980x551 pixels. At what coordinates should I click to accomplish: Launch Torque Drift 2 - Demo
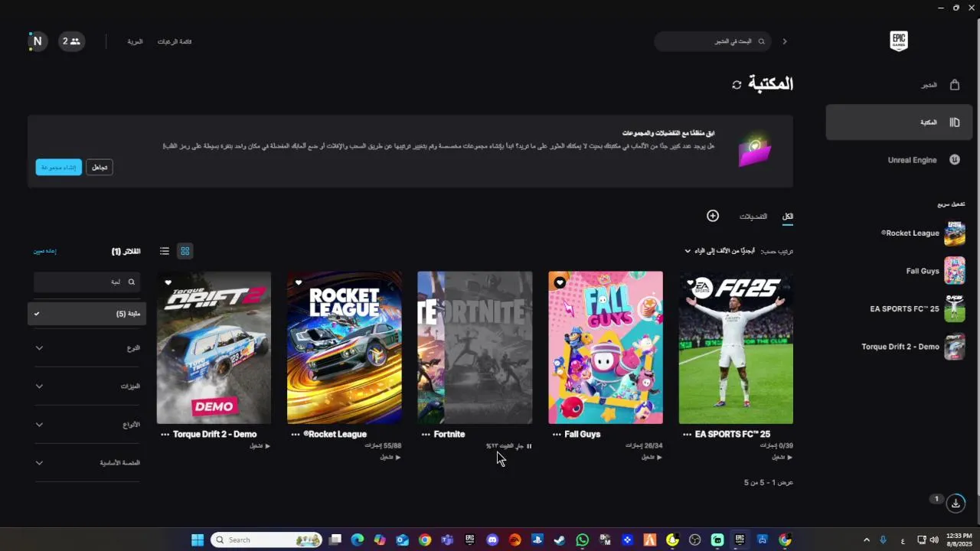(260, 445)
